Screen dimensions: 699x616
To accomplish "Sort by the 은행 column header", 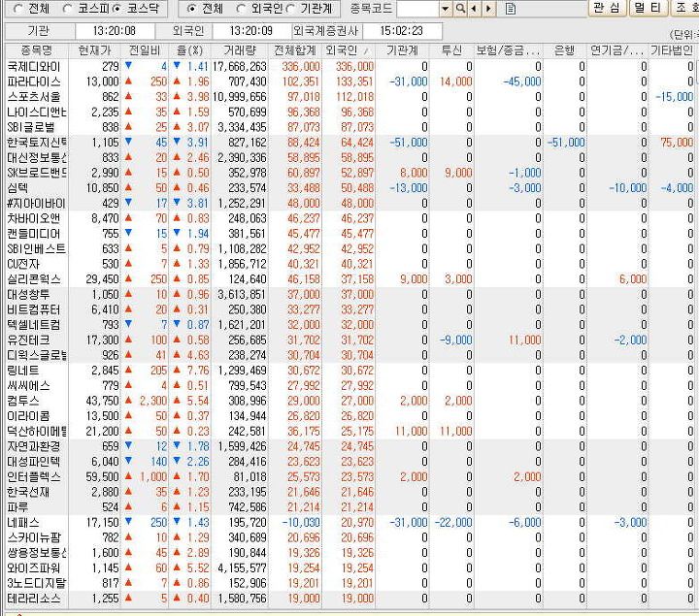I will [x=564, y=50].
